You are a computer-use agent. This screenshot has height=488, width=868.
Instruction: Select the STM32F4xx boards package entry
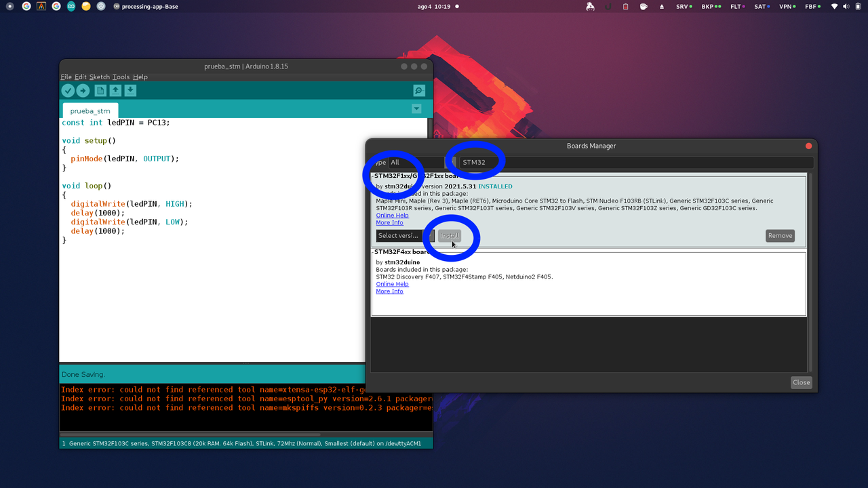589,283
